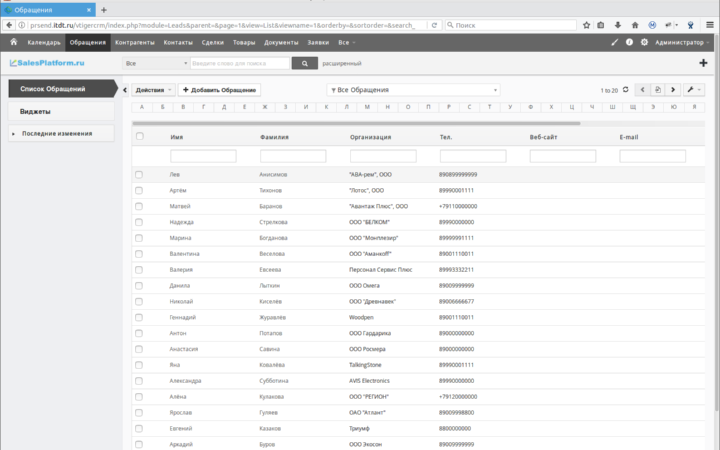Sort by the Тел. column header
Viewport: 720px width, 450px height.
tap(446, 137)
